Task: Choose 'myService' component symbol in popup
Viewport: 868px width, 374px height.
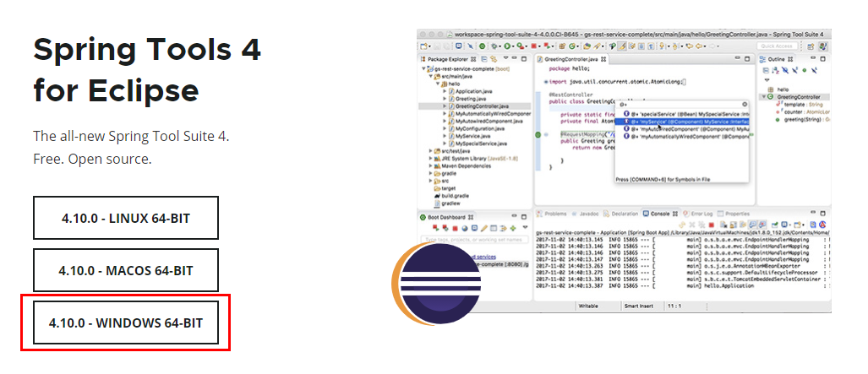Action: [x=682, y=122]
